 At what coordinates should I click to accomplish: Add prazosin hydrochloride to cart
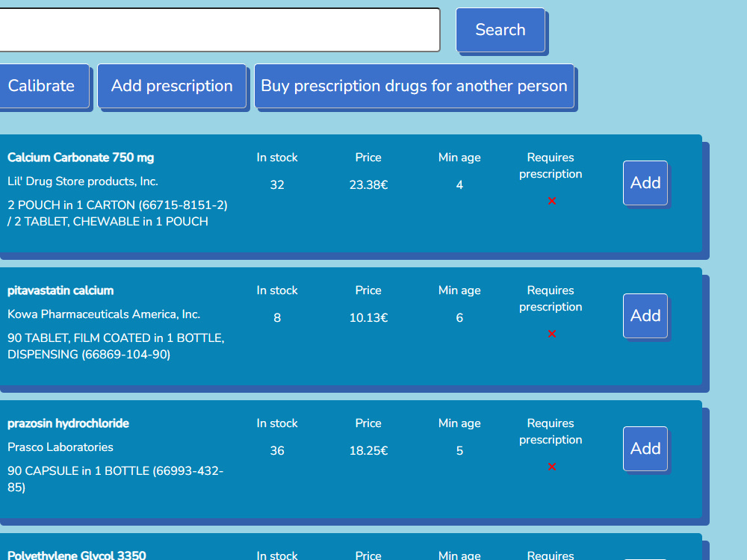coord(645,449)
